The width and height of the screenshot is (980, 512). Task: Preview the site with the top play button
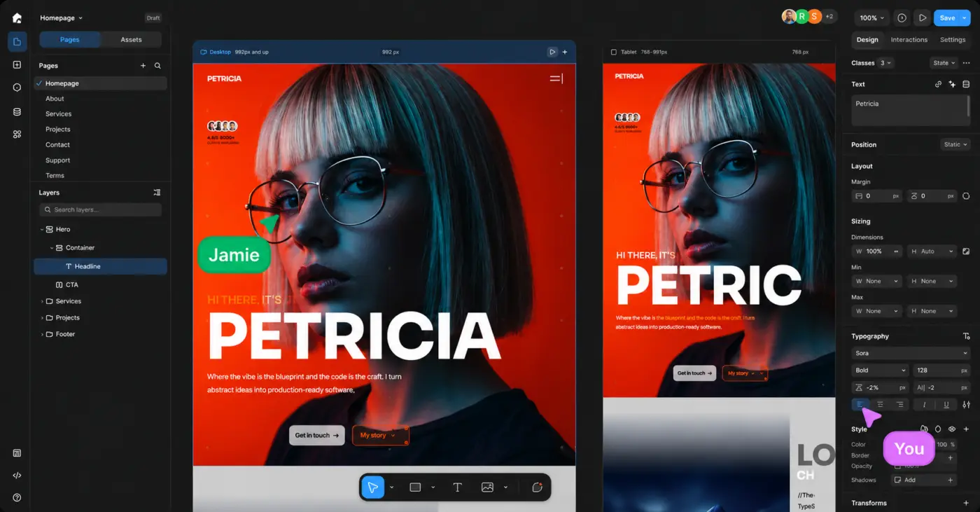click(923, 18)
